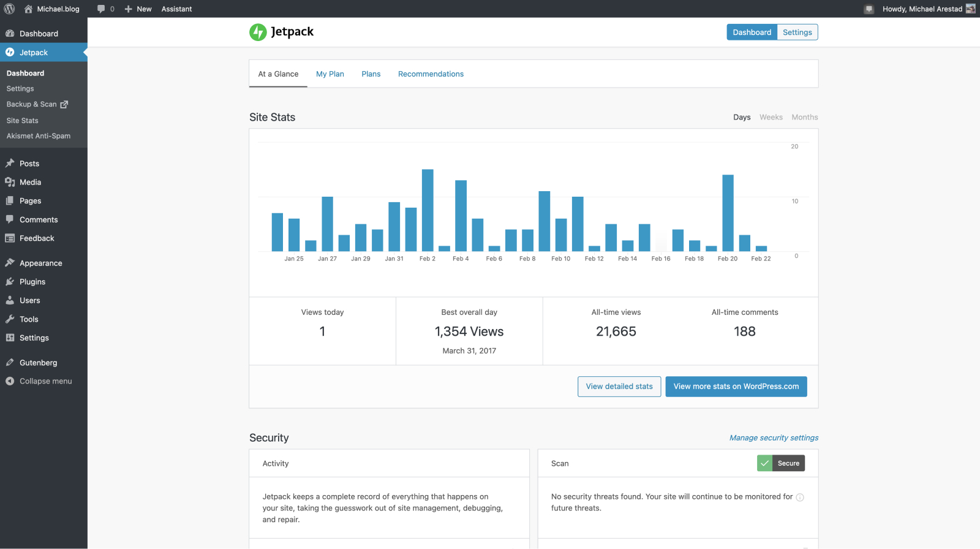Click the Feb 2 tallest bar
The width and height of the screenshot is (980, 549).
coord(428,210)
